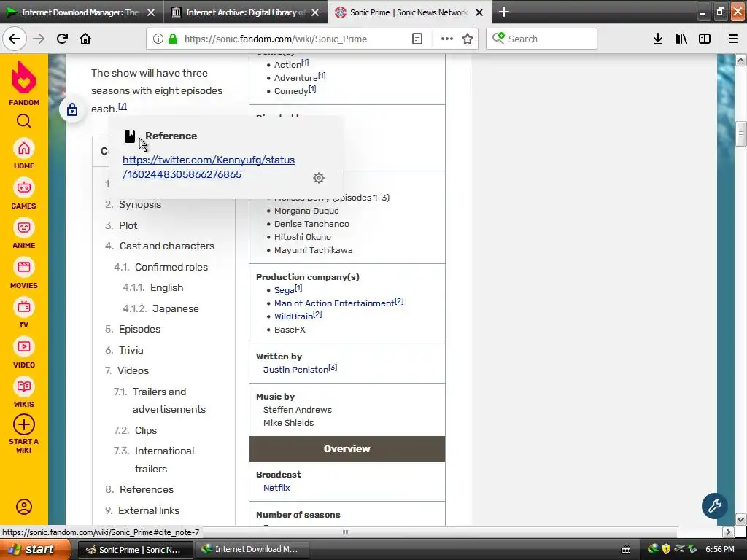Open reference popup settings gear
Viewport: 747px width, 560px height.
click(319, 178)
